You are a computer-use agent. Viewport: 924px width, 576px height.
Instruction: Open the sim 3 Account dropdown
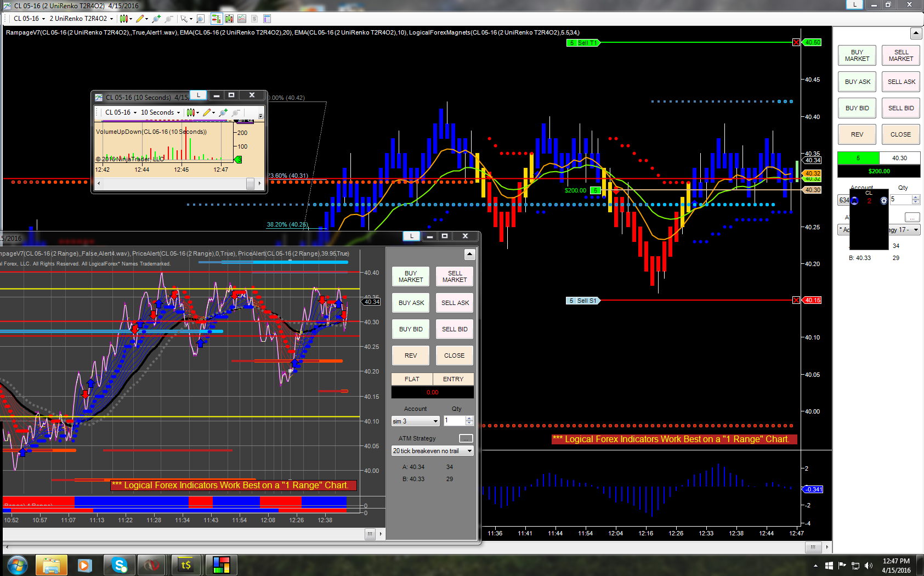pyautogui.click(x=416, y=421)
